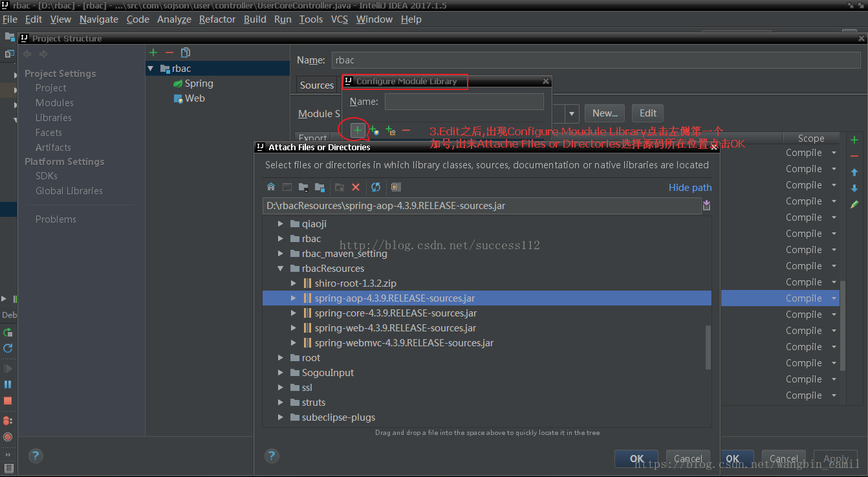Click OK in Attach Files dialog
Image resolution: width=868 pixels, height=477 pixels.
pyautogui.click(x=636, y=458)
